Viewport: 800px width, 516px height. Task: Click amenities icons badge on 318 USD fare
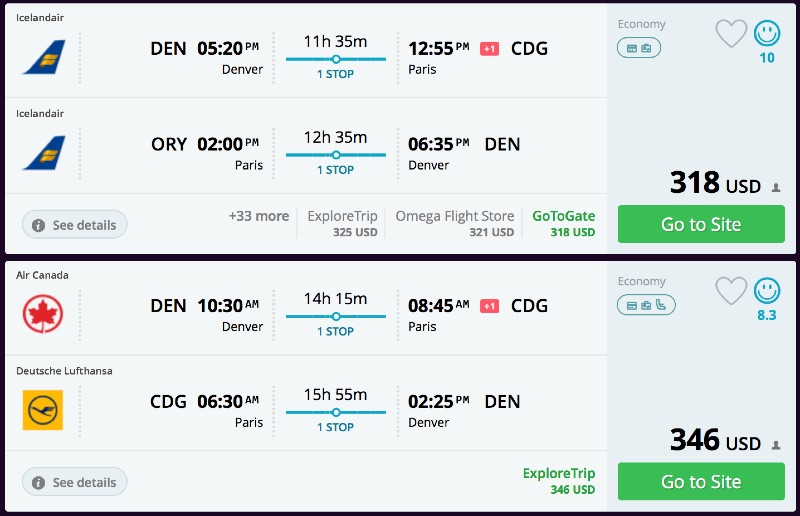639,48
